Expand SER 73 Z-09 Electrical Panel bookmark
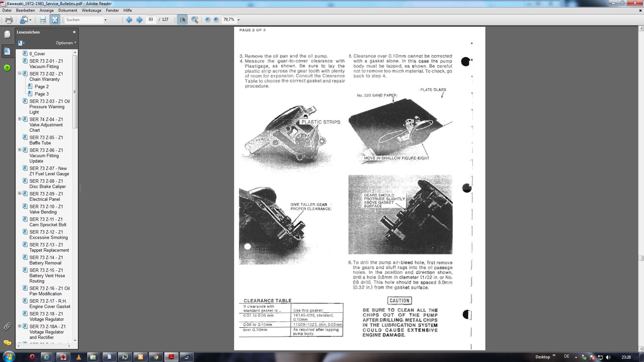The image size is (644, 362). coord(19,193)
